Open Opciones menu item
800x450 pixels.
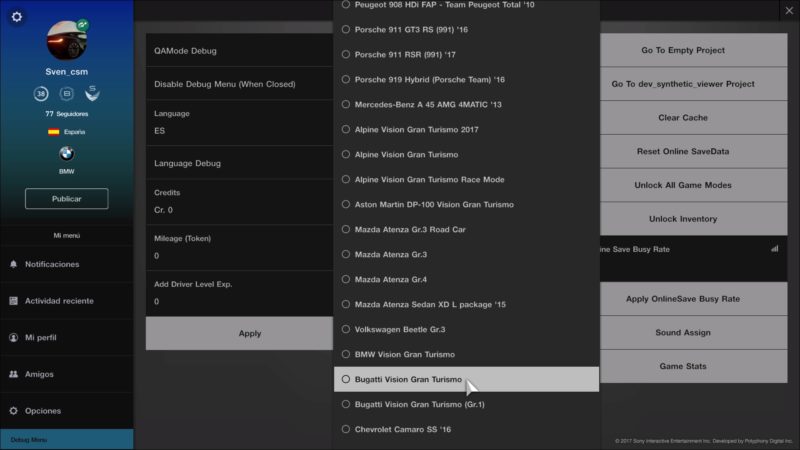coord(67,411)
